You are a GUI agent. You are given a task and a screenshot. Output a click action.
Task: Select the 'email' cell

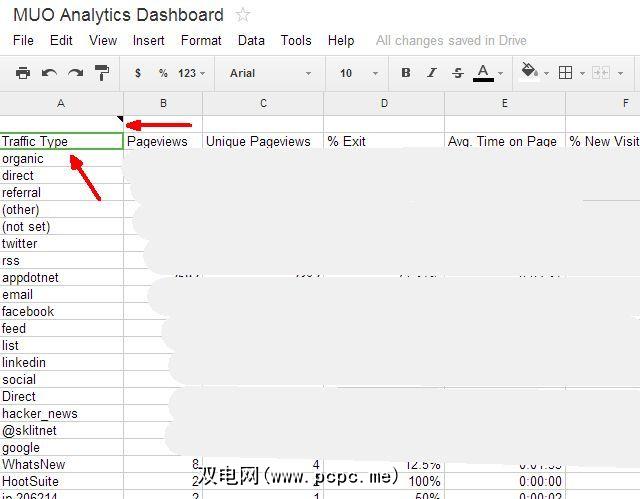click(x=61, y=294)
